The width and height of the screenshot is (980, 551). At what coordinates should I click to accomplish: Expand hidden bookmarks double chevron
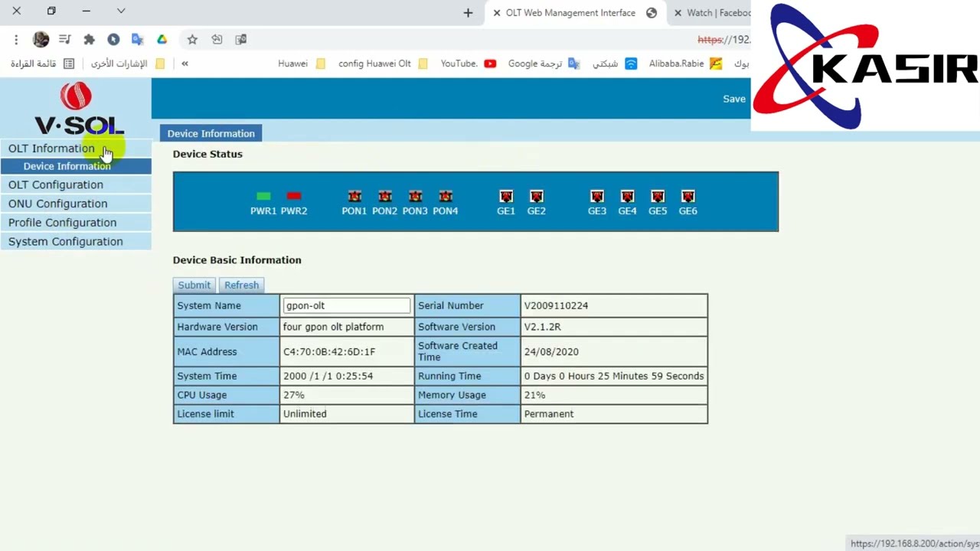coord(185,64)
